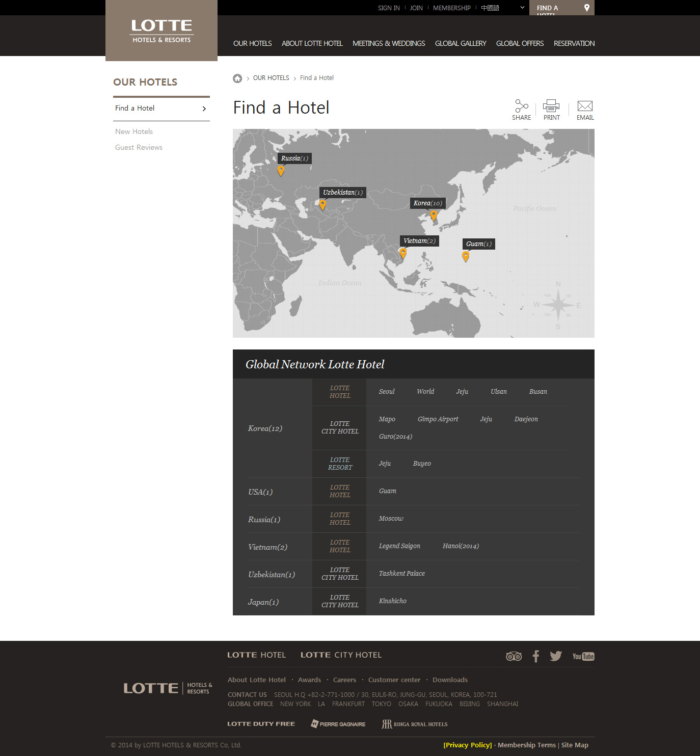The image size is (700, 756).
Task: Open the TripAdvisor icon in footer
Action: click(x=514, y=656)
